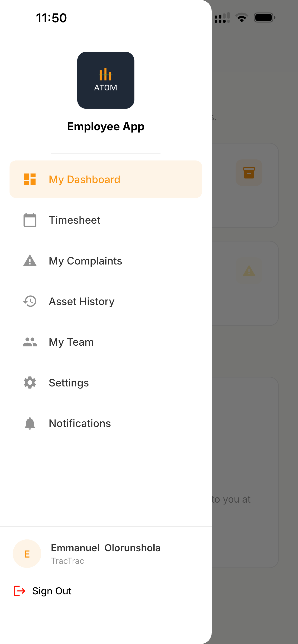Viewport: 298px width, 644px height.
Task: Tap the Timesheet calendar icon
Action: coord(30,220)
